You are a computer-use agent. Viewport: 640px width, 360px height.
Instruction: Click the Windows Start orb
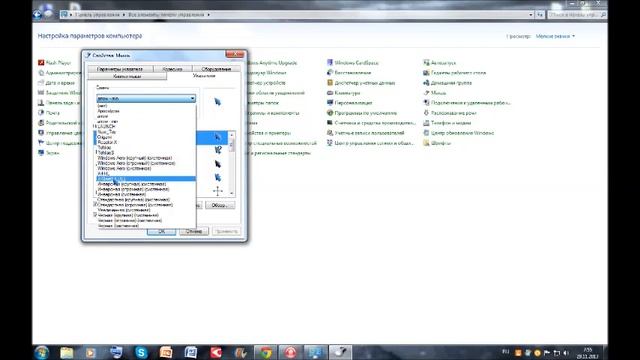(x=42, y=352)
